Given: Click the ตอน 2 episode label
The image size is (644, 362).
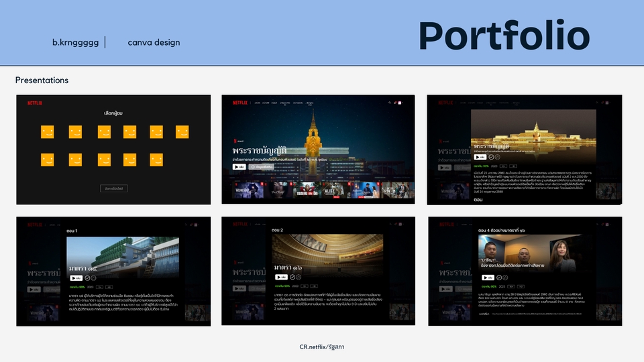Looking at the screenshot, I should pyautogui.click(x=277, y=230).
